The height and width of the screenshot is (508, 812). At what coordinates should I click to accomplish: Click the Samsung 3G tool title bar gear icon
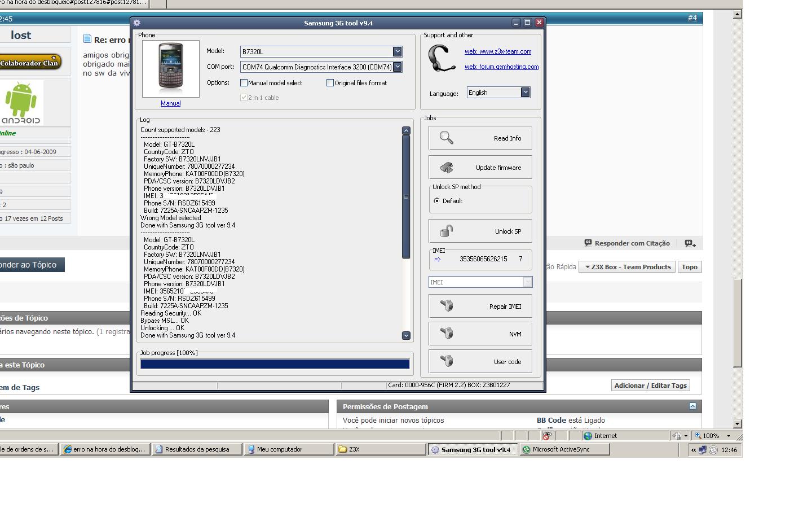137,23
